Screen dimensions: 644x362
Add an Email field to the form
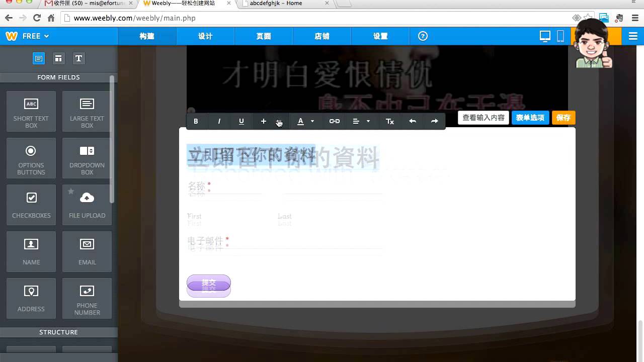pos(87,251)
